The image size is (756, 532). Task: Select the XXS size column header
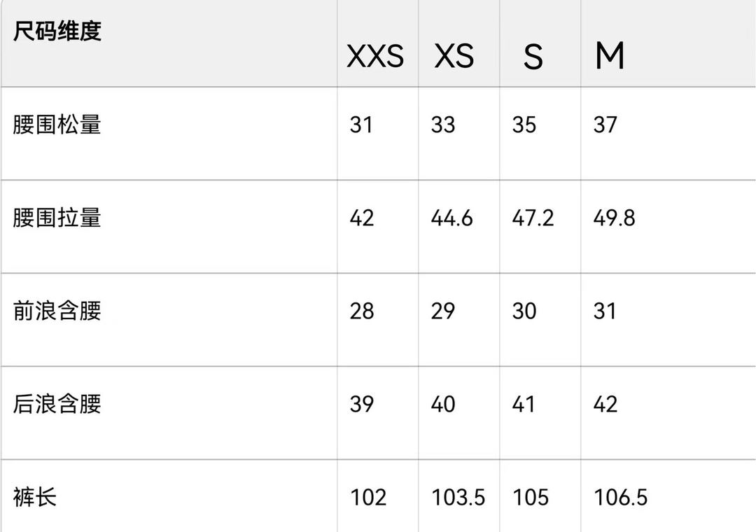click(375, 57)
